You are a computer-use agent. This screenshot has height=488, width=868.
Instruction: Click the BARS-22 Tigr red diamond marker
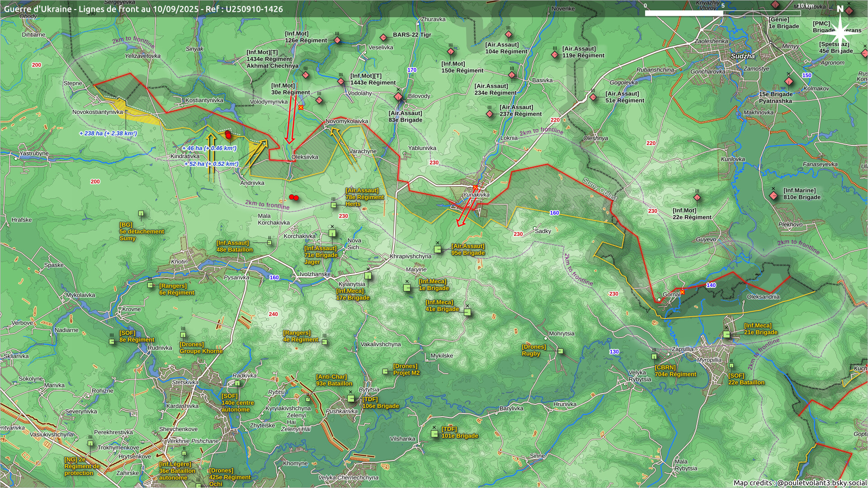point(383,38)
